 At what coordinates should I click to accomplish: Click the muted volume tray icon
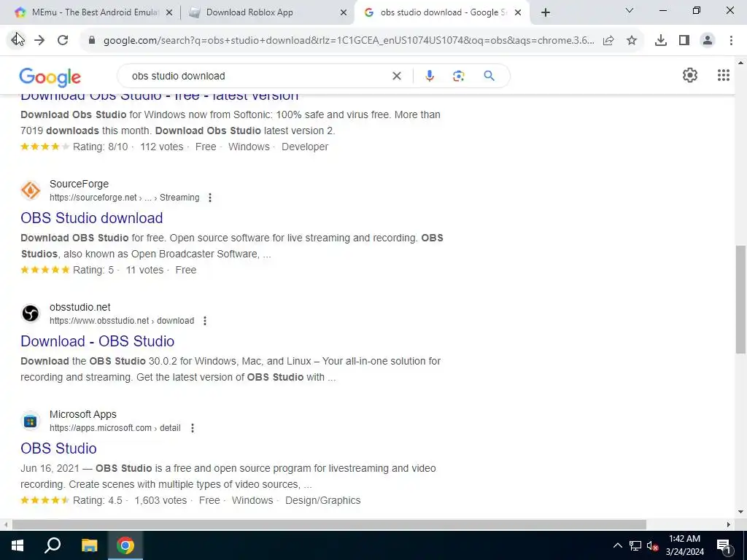(x=653, y=545)
